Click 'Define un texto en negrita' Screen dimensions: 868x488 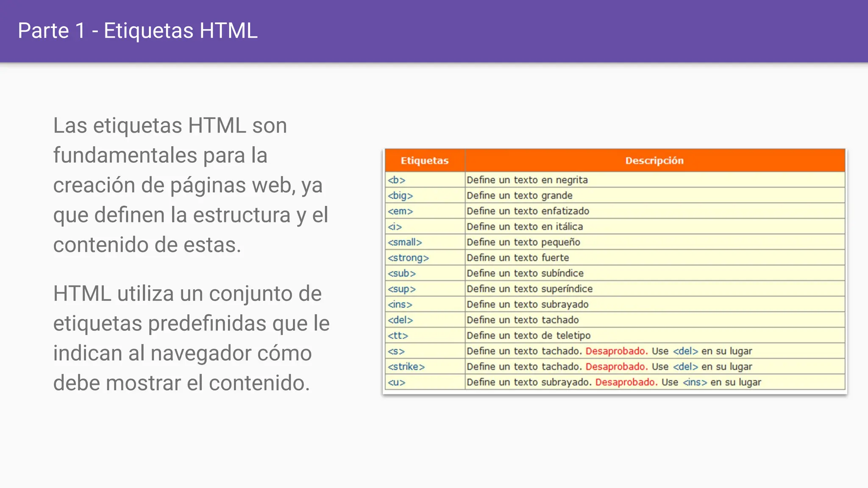pyautogui.click(x=527, y=180)
